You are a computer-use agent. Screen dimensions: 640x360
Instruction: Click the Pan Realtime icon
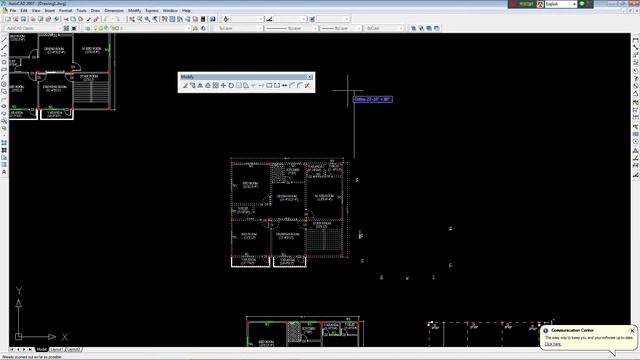coord(132,19)
